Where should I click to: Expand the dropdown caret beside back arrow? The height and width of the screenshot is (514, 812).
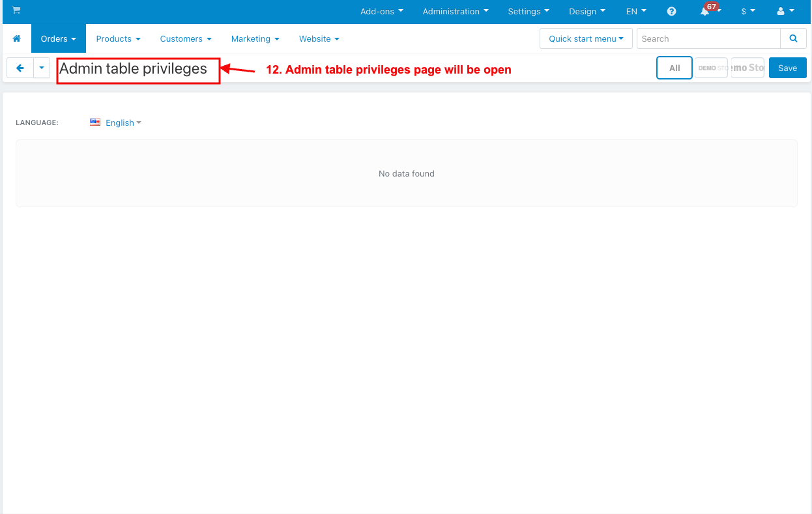(42, 68)
